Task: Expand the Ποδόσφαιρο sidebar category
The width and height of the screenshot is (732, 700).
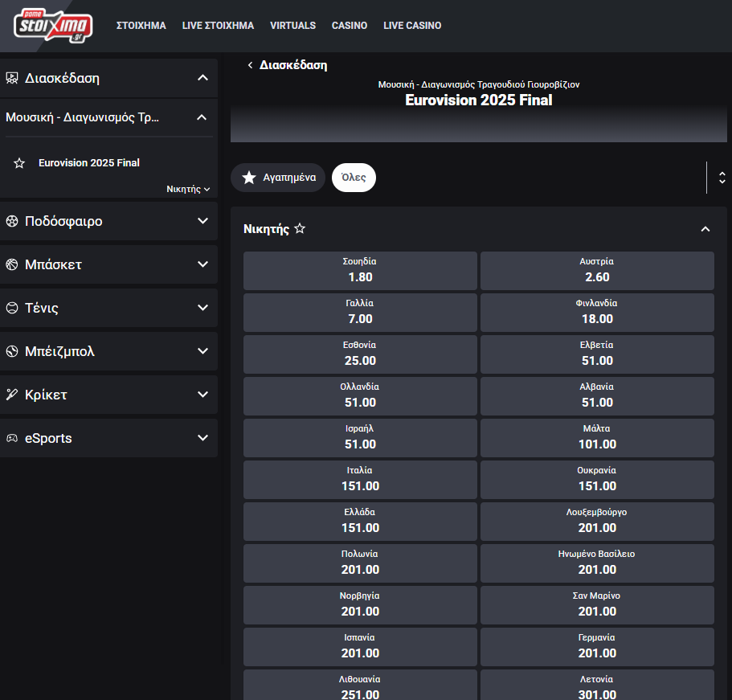Action: 202,221
